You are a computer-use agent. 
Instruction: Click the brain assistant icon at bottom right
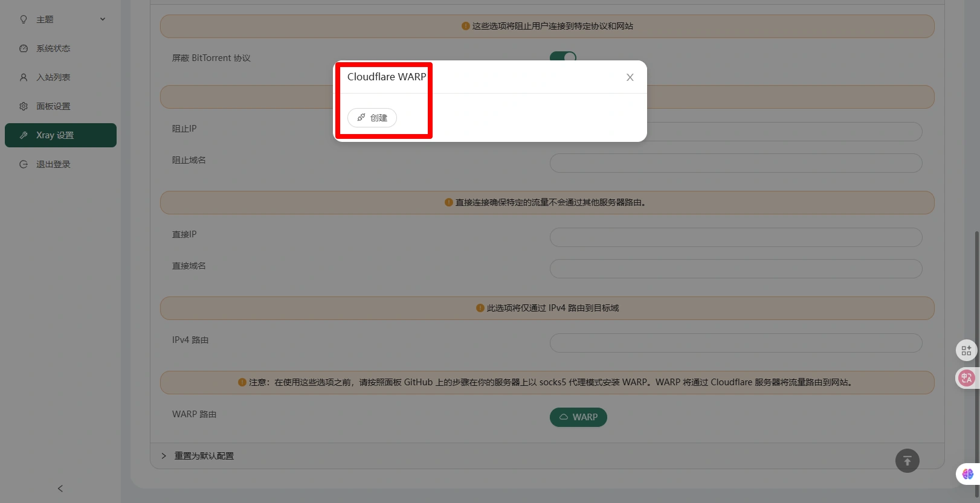coord(967,474)
